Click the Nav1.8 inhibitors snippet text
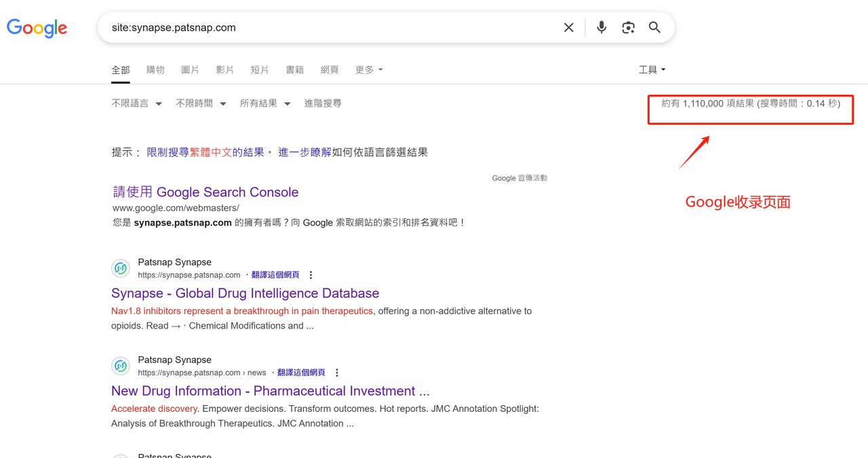The width and height of the screenshot is (868, 458). pos(242,311)
